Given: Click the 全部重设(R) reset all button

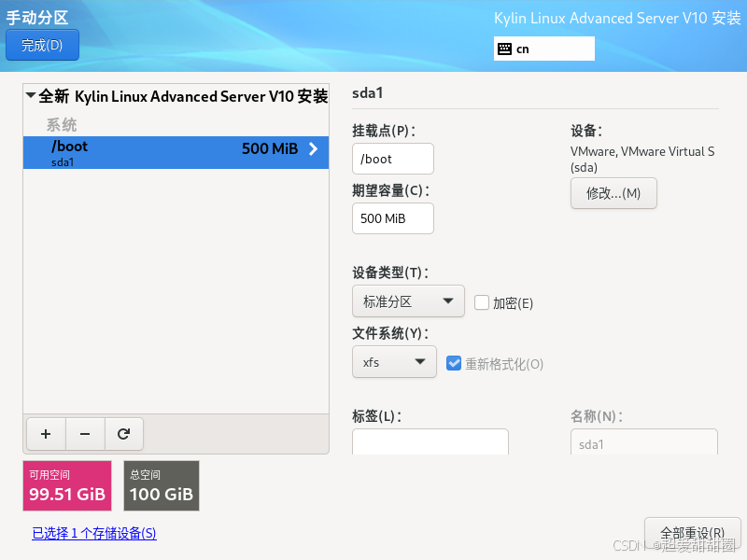Looking at the screenshot, I should click(x=692, y=532).
